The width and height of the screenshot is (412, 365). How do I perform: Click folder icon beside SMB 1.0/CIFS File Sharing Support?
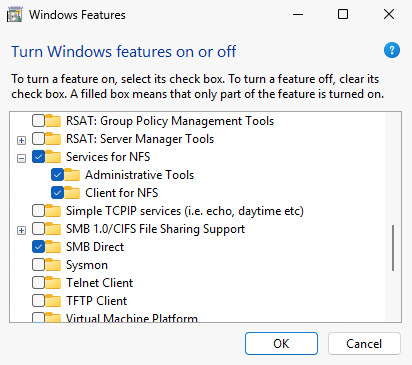53,229
